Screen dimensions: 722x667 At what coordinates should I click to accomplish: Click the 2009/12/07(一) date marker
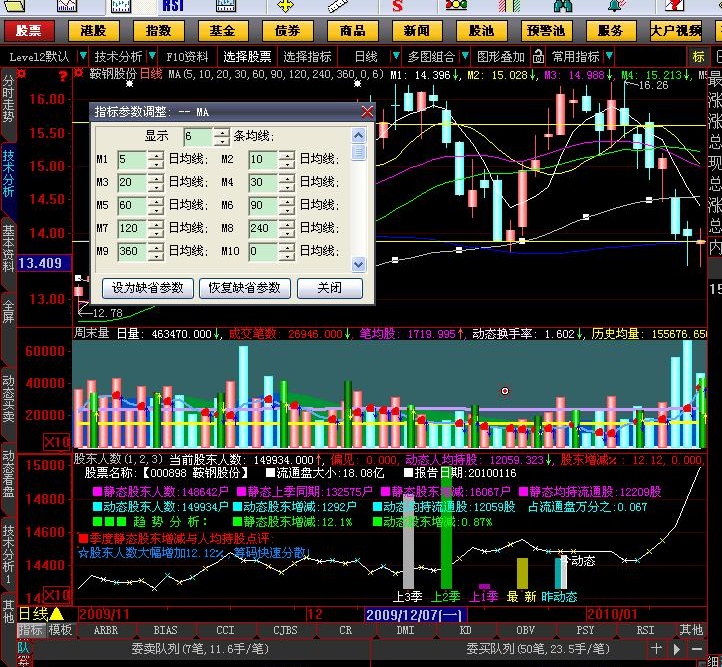416,615
